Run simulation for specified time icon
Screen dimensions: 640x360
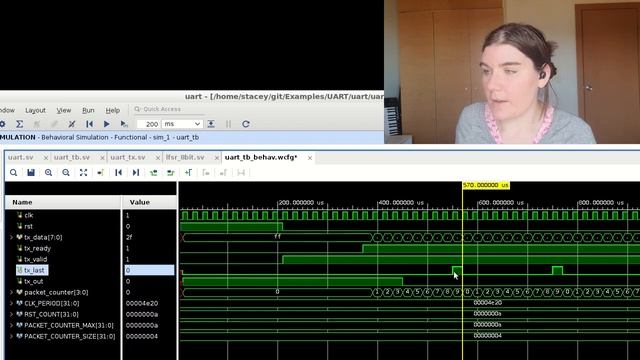pos(124,124)
